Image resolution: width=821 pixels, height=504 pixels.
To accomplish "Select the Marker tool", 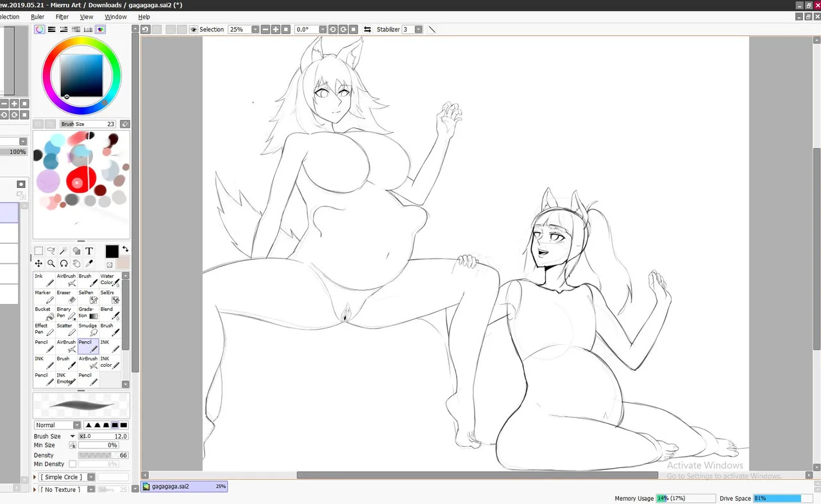I will click(44, 296).
